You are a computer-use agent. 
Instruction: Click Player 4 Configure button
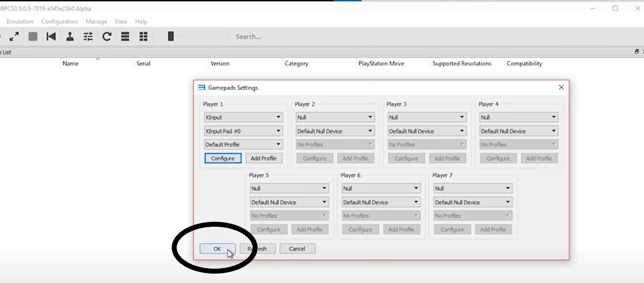pos(498,159)
